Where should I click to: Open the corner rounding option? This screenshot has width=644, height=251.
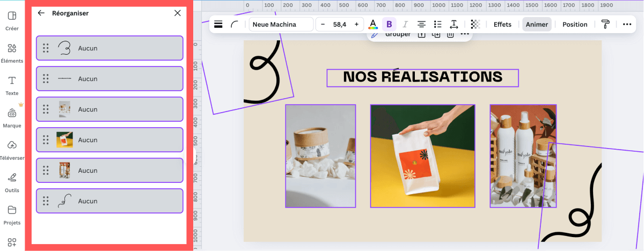[x=235, y=24]
